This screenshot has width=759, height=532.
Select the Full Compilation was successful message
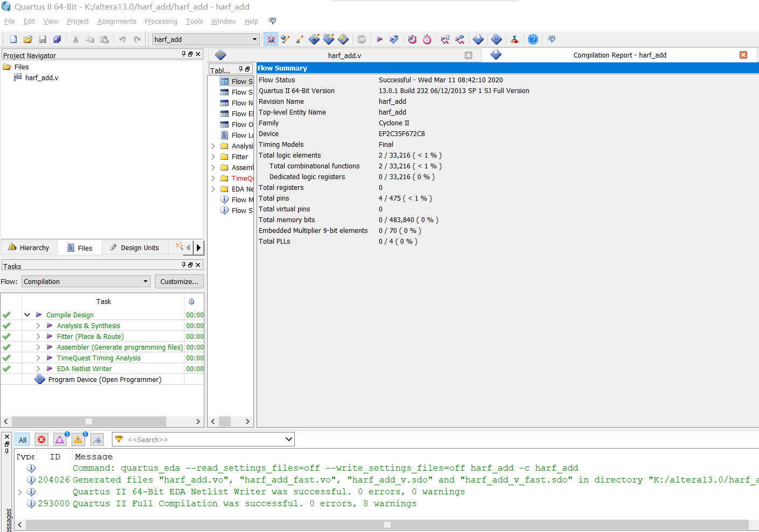(244, 504)
